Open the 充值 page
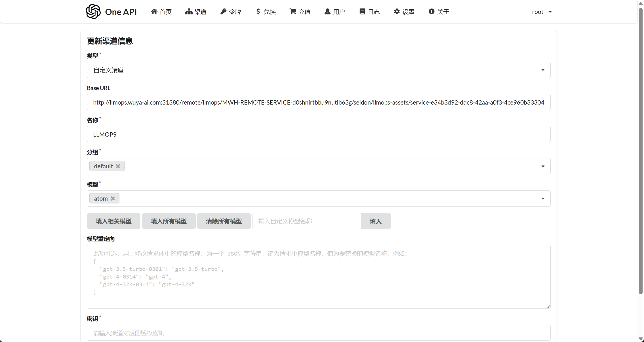644x342 pixels. [x=300, y=12]
